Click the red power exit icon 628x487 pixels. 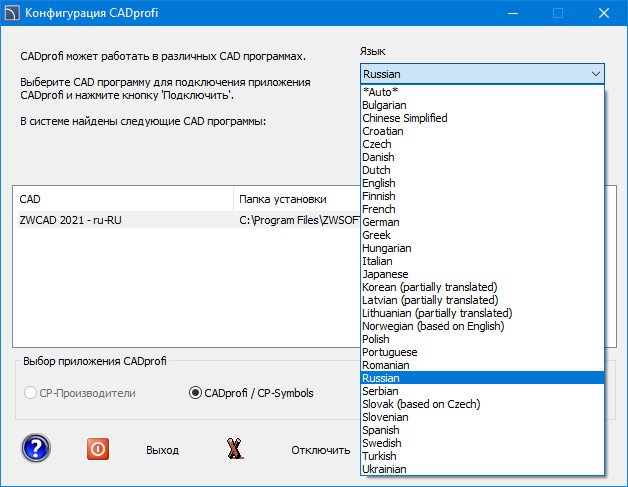pyautogui.click(x=98, y=449)
